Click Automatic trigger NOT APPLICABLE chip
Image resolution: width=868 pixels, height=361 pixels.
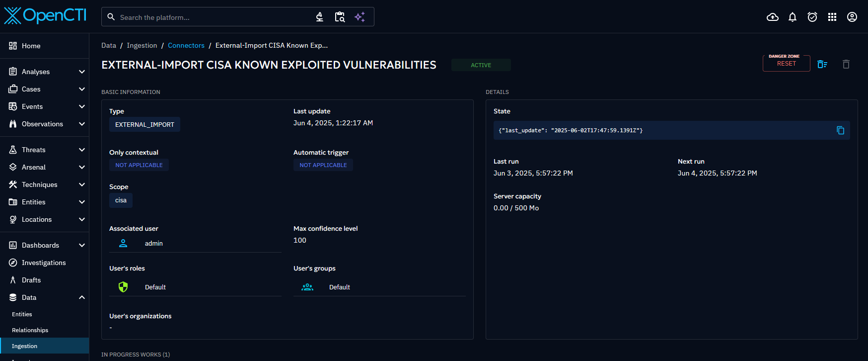click(x=323, y=165)
